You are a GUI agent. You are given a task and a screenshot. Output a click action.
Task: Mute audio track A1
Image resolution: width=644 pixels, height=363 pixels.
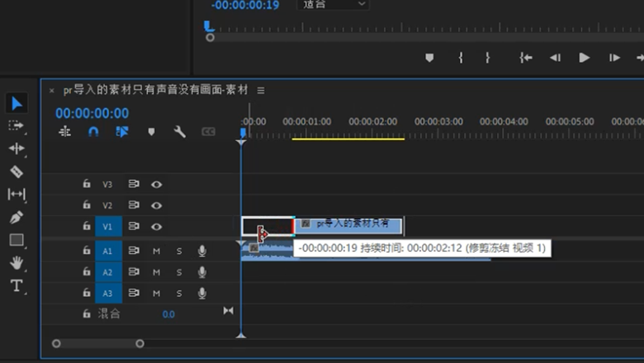156,251
